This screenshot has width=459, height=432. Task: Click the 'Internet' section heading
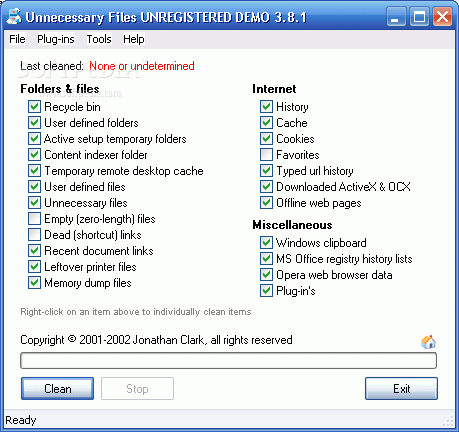274,89
